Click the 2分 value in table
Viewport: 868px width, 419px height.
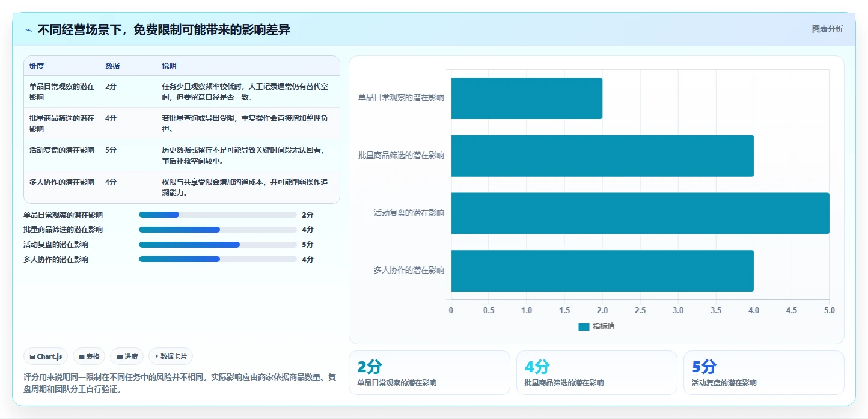111,87
